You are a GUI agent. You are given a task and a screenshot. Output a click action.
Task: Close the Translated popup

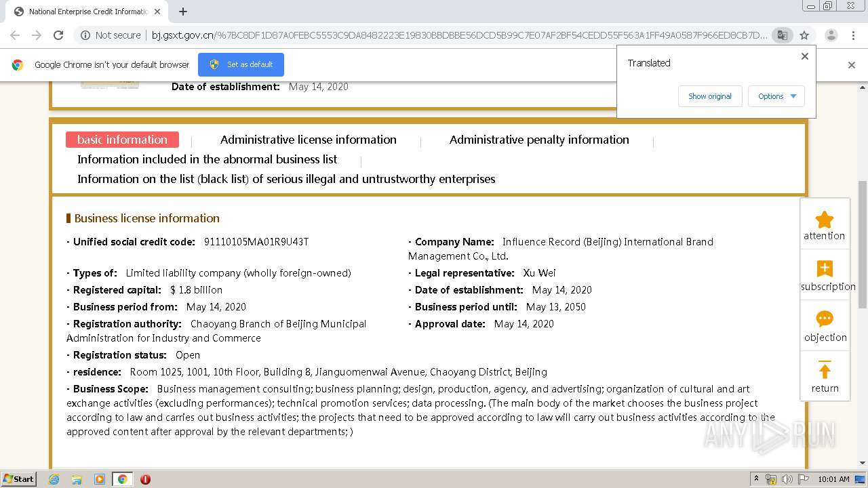[805, 56]
